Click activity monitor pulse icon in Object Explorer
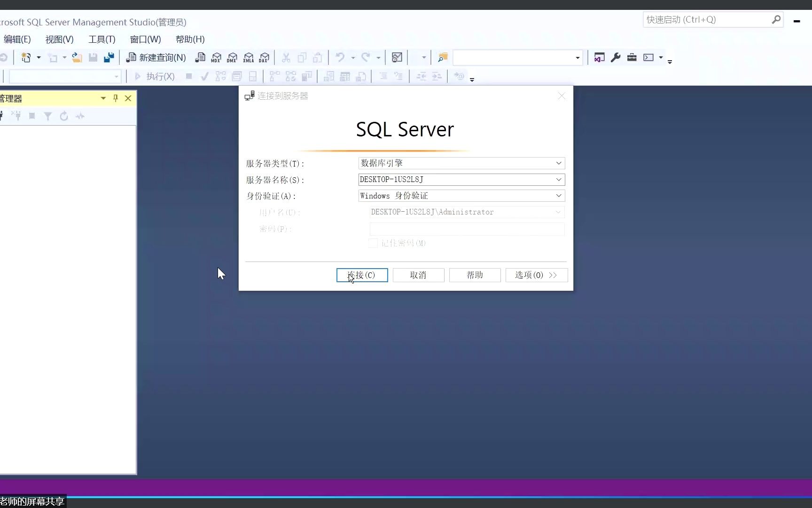 (x=80, y=116)
